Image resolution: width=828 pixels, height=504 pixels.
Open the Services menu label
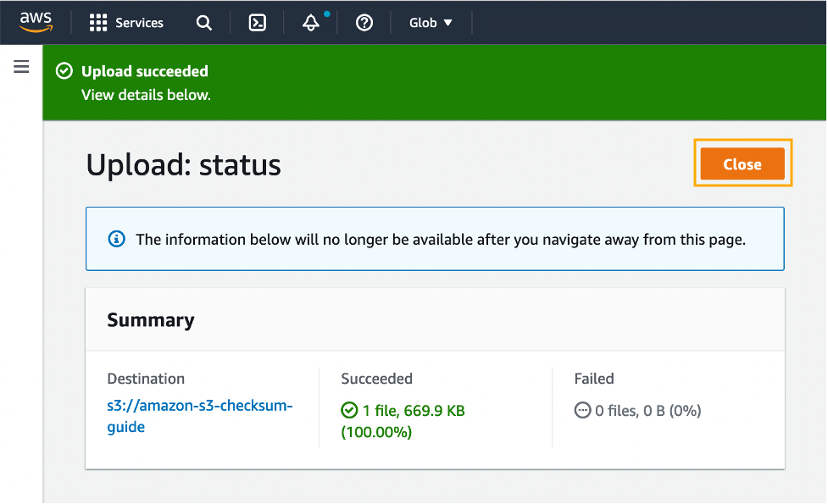point(139,23)
